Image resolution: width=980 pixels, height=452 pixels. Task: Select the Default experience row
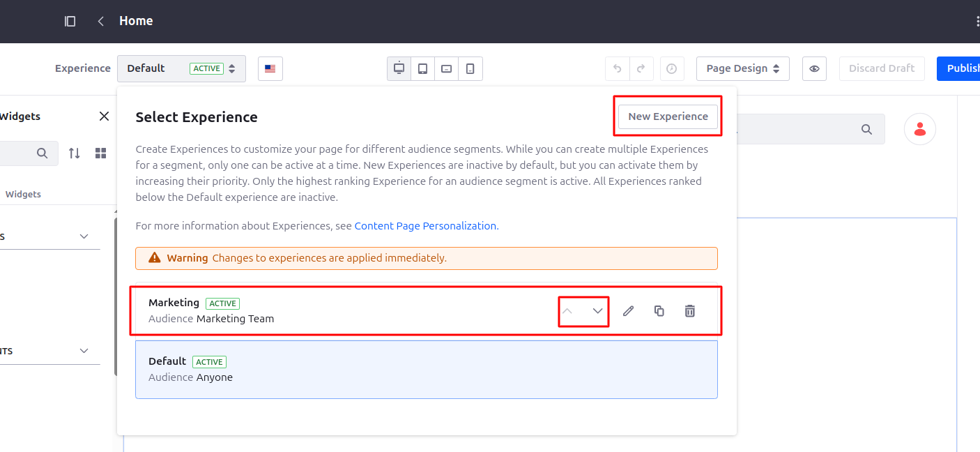point(427,370)
